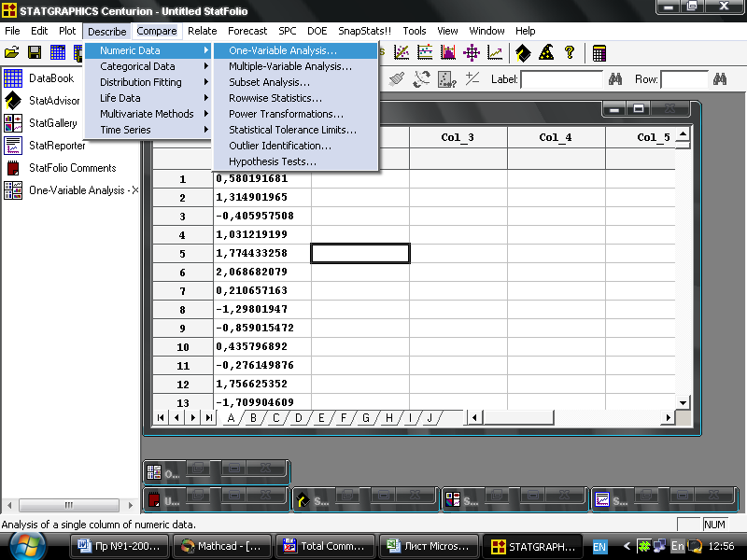Screen dimensions: 747x560
Task: Click the Row input field
Action: (x=684, y=79)
